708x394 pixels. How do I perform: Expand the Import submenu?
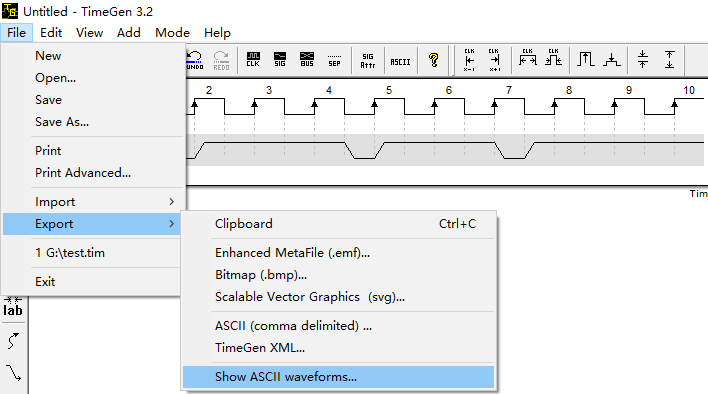point(93,202)
